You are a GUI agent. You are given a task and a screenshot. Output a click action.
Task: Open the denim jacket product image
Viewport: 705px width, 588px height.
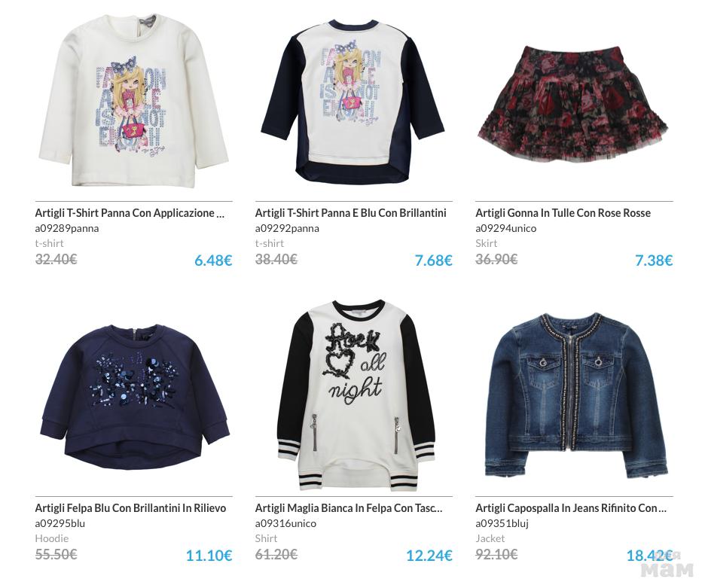pos(575,395)
